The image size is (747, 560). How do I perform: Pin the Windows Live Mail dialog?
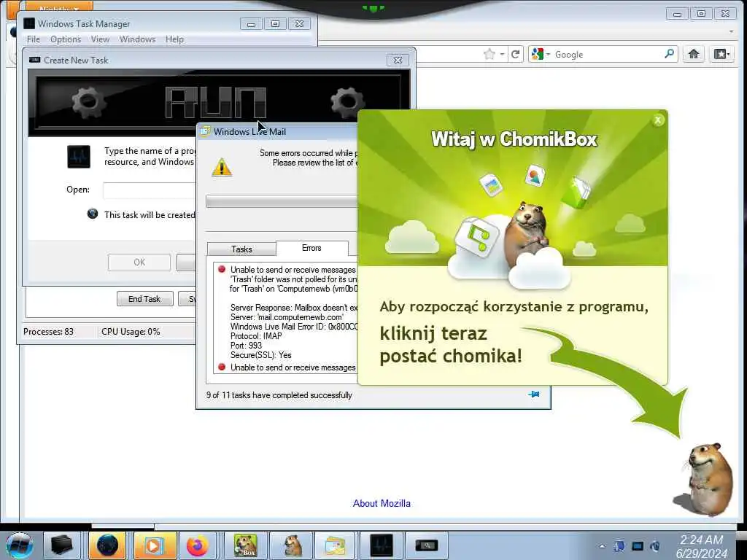[x=534, y=394]
